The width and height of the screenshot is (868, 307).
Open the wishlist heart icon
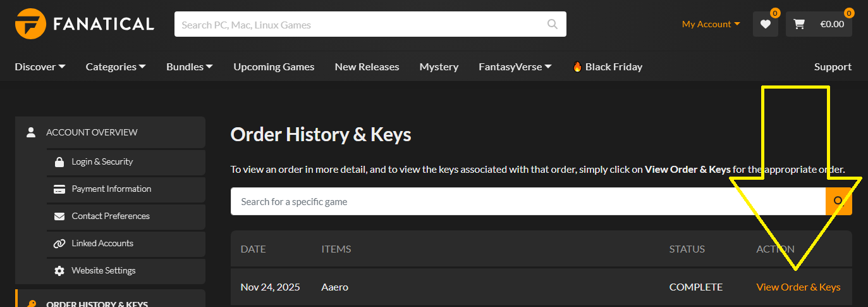click(765, 25)
